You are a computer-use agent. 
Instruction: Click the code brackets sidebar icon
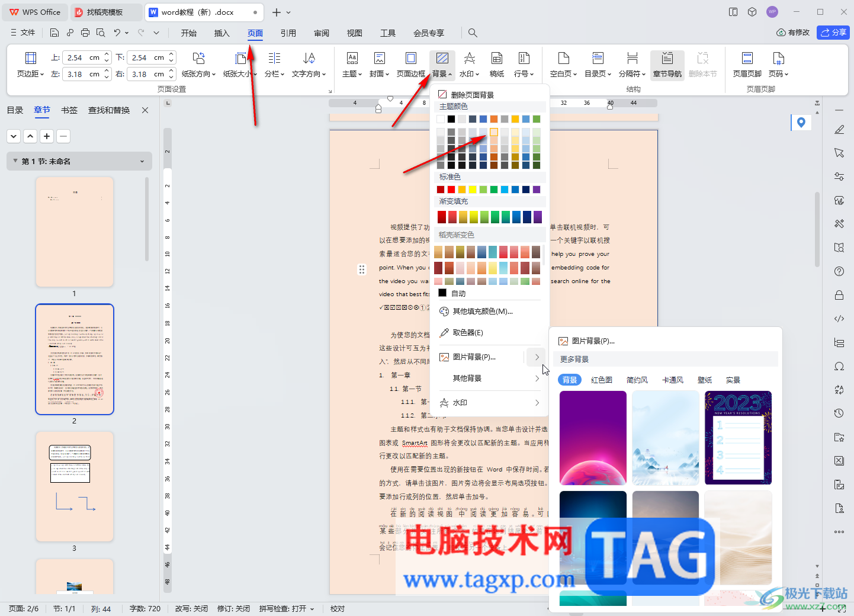tap(839, 319)
